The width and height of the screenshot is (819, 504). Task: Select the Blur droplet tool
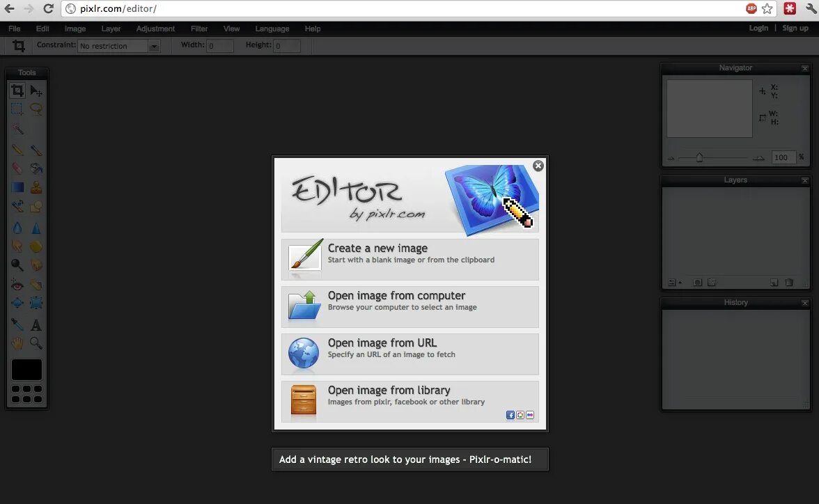17,228
